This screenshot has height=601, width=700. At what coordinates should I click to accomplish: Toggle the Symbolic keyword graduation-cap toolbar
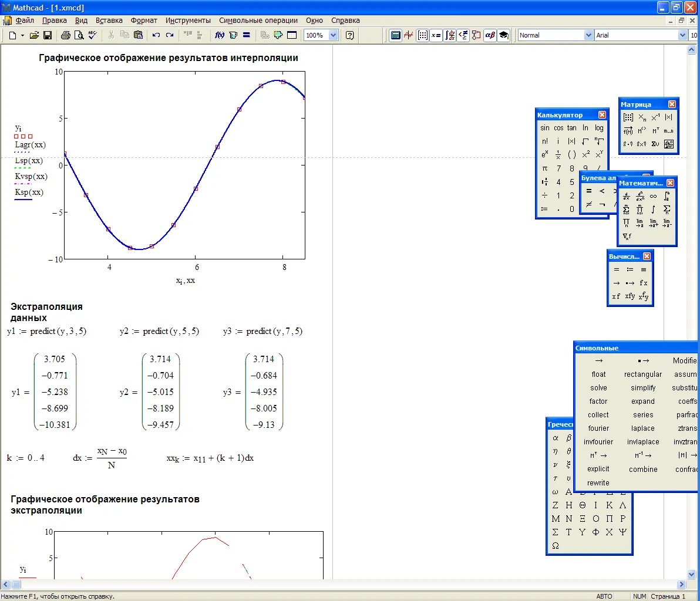tap(503, 35)
